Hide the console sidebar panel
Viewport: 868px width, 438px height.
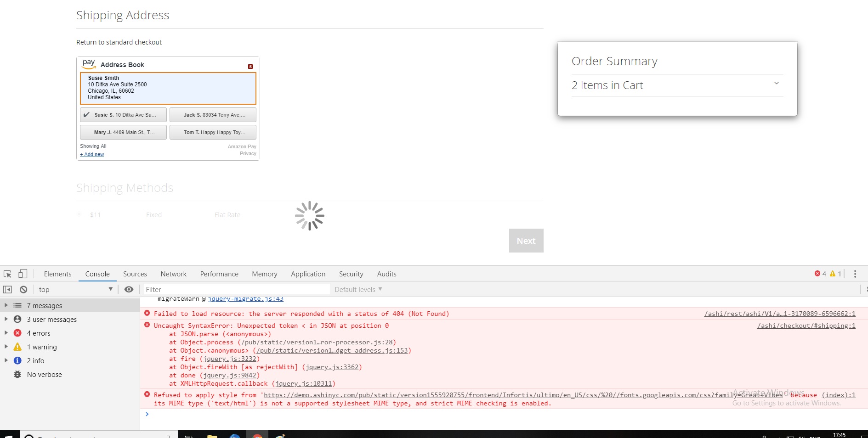[7, 289]
